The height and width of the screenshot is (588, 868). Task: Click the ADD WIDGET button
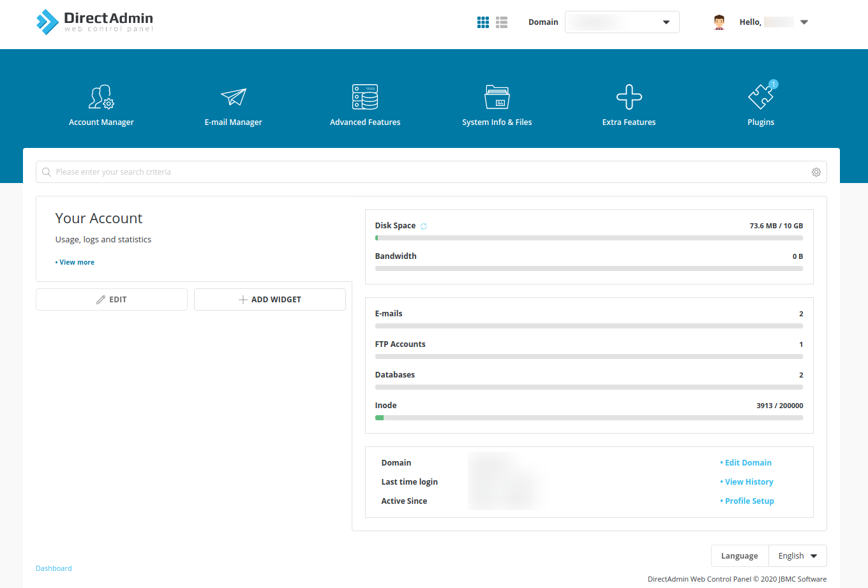tap(270, 300)
